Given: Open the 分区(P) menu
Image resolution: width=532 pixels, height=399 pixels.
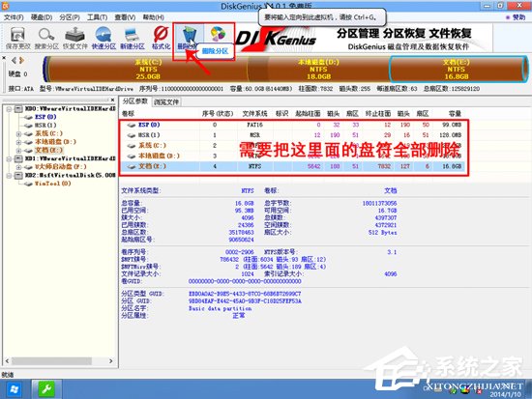Looking at the screenshot, I should click(70, 17).
